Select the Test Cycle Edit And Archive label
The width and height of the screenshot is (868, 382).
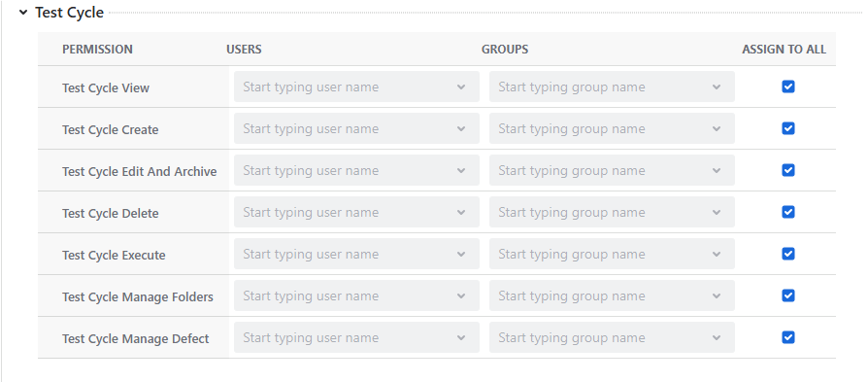(140, 171)
